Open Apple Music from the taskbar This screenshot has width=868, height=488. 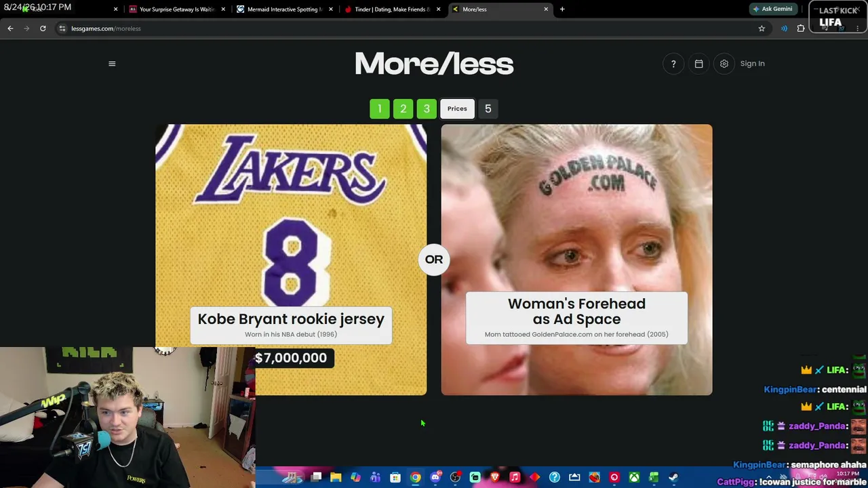515,477
